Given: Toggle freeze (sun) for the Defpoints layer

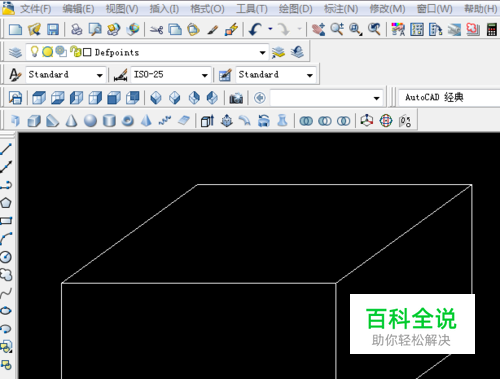Looking at the screenshot, I should pos(48,52).
